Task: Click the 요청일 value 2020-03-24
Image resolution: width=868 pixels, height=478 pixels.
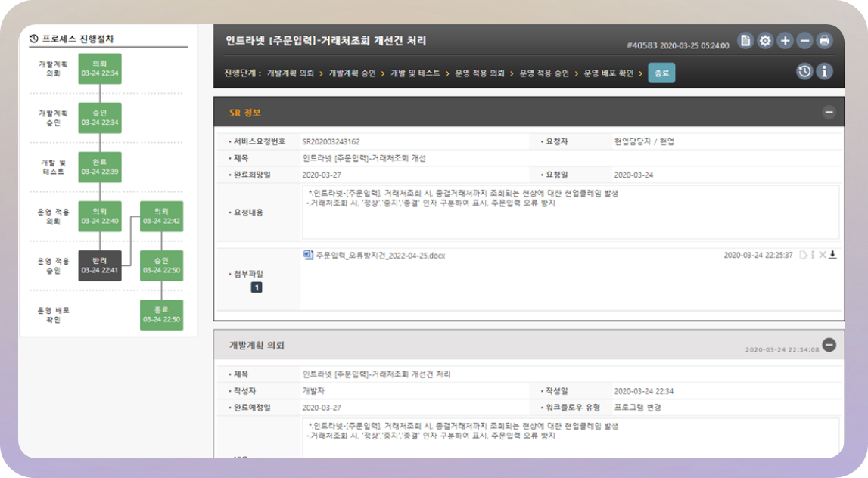Action: click(x=633, y=175)
